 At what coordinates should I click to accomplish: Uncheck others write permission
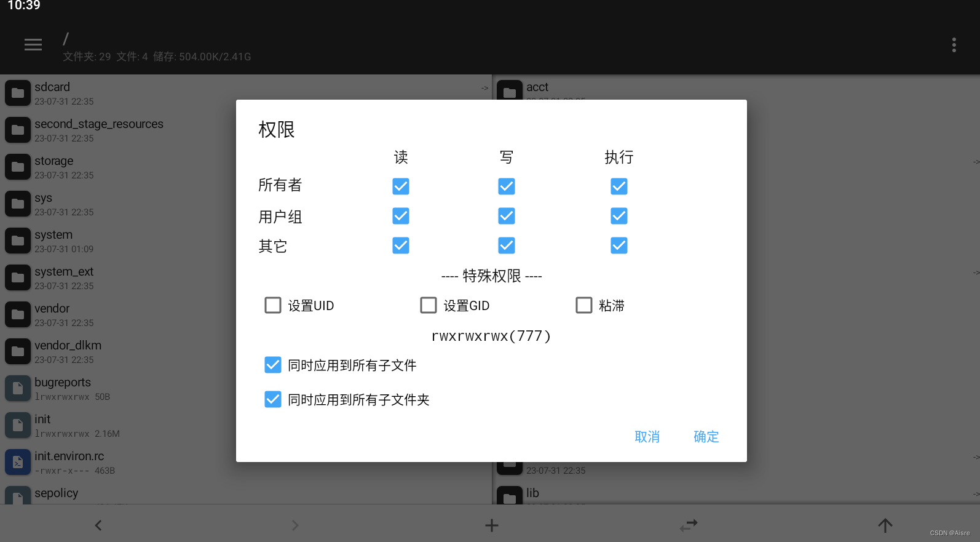[x=507, y=245]
